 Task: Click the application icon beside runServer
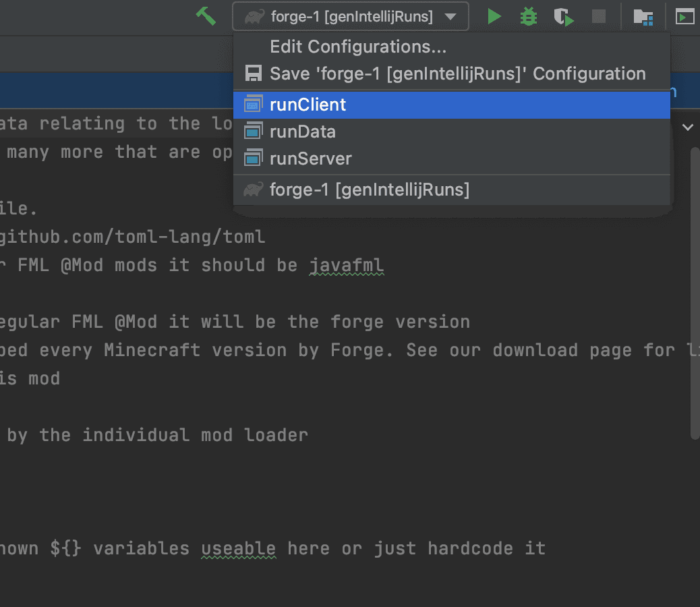click(x=253, y=158)
